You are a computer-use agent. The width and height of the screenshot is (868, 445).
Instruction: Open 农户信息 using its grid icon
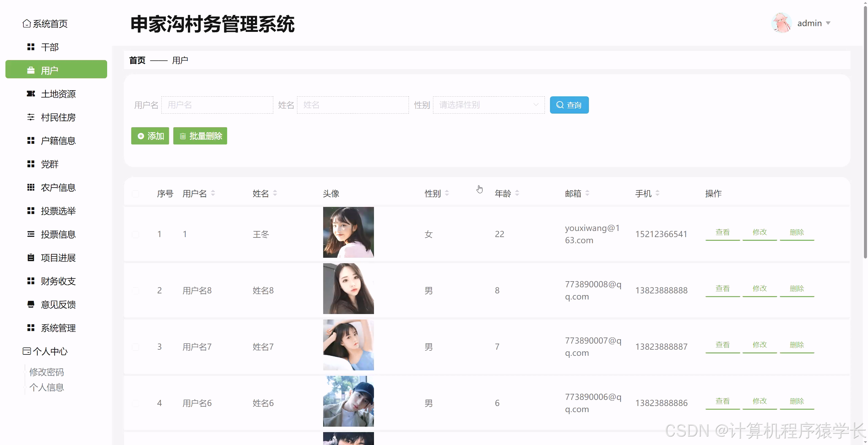(31, 188)
